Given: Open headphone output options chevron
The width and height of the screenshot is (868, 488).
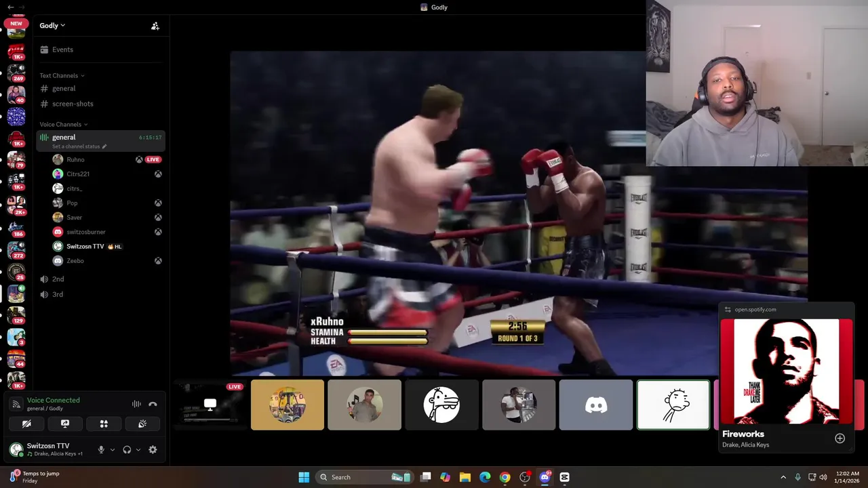Looking at the screenshot, I should 138,449.
